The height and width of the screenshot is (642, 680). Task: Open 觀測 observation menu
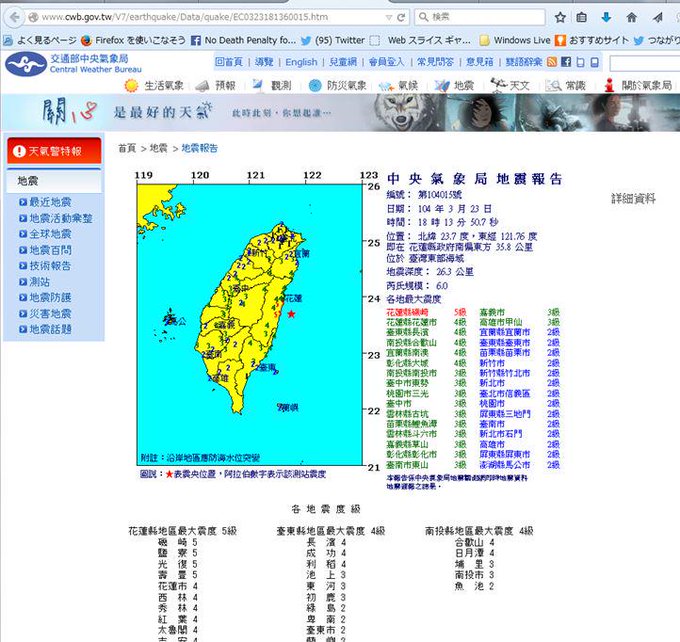point(271,85)
